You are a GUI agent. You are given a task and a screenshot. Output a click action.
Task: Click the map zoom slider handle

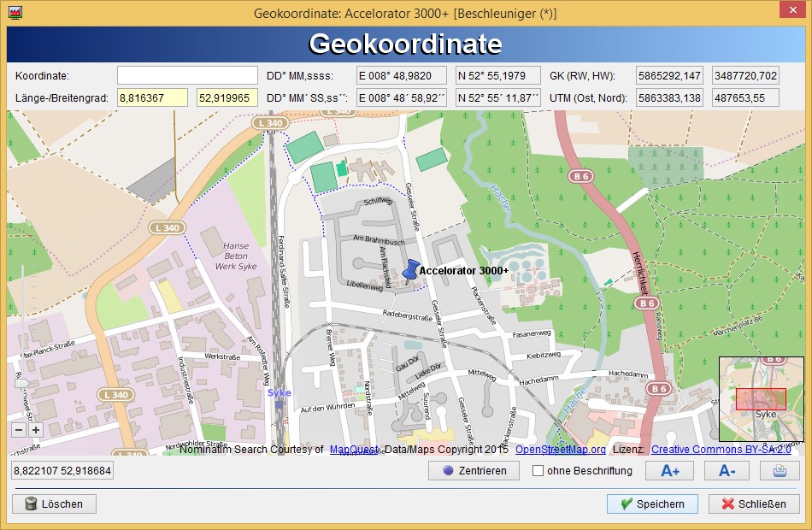[23, 384]
